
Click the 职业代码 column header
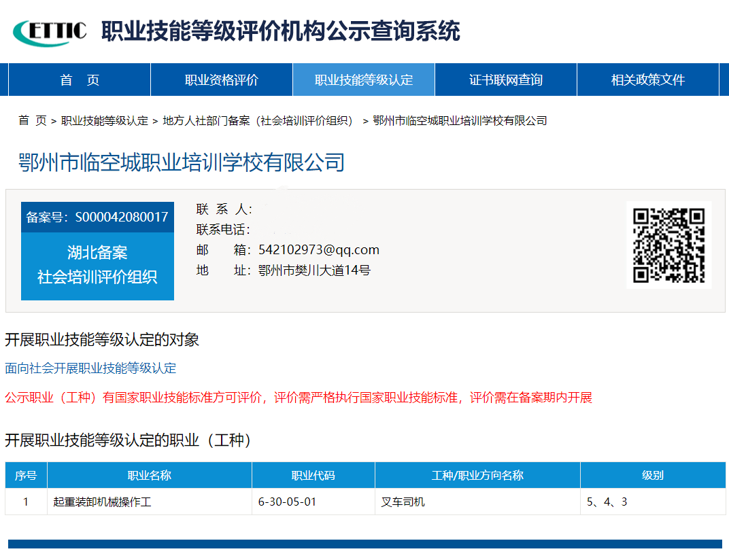313,476
